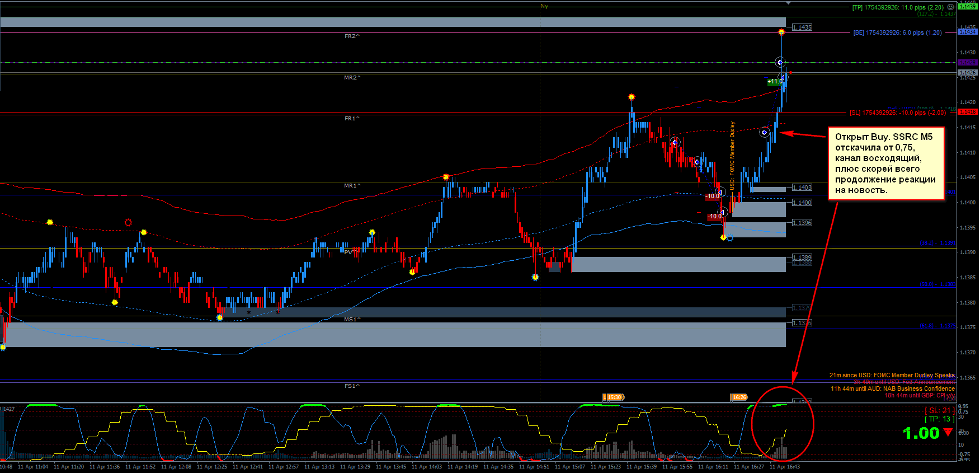Click the red [ SL: 21 ] indicator text
Image resolution: width=980 pixels, height=473 pixels.
939,411
